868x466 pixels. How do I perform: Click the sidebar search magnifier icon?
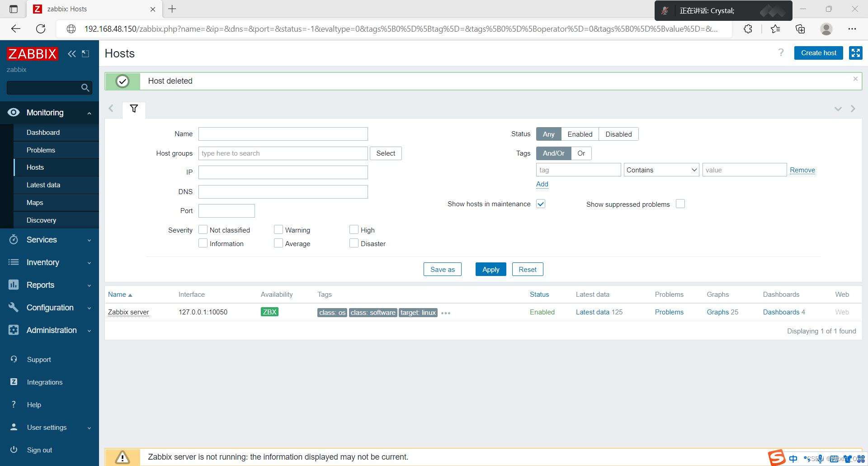coord(85,88)
